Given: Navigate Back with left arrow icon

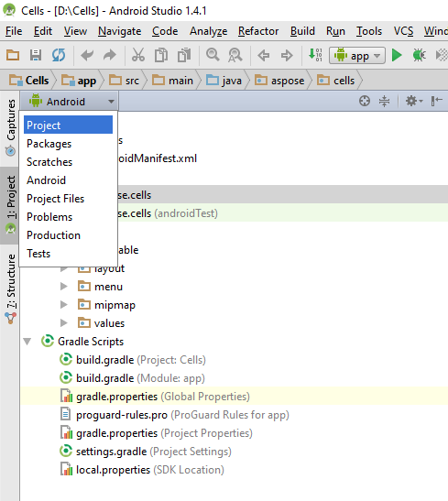Looking at the screenshot, I should [264, 55].
